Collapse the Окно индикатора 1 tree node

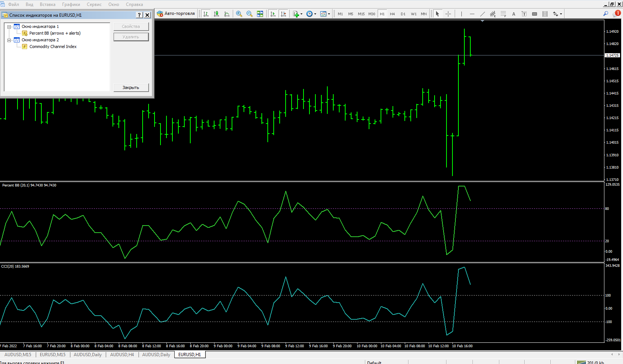pos(9,27)
